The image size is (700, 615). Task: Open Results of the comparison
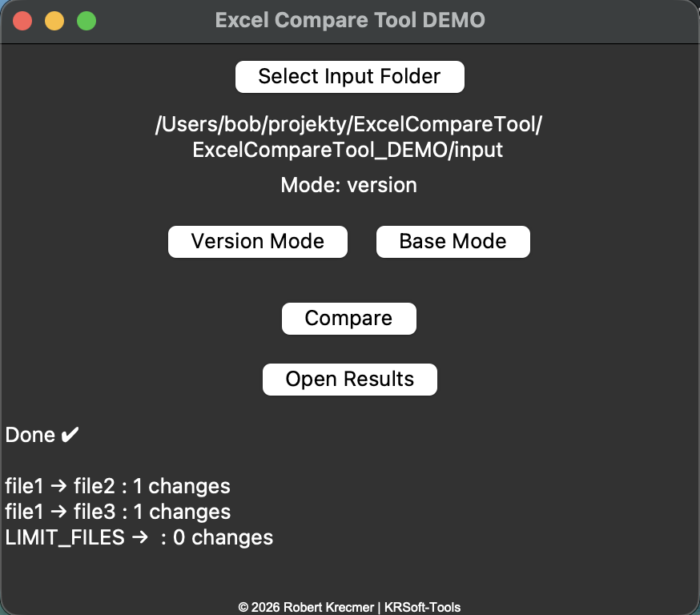(x=349, y=379)
